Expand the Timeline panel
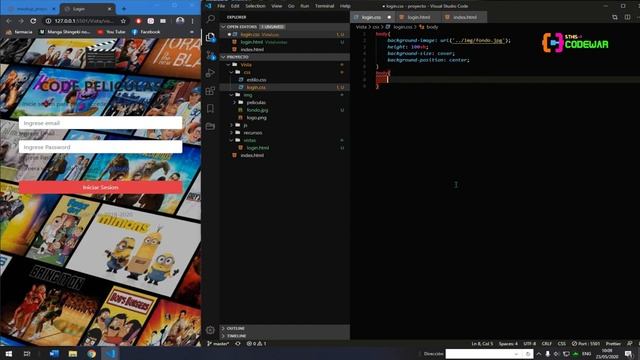 tap(284, 336)
